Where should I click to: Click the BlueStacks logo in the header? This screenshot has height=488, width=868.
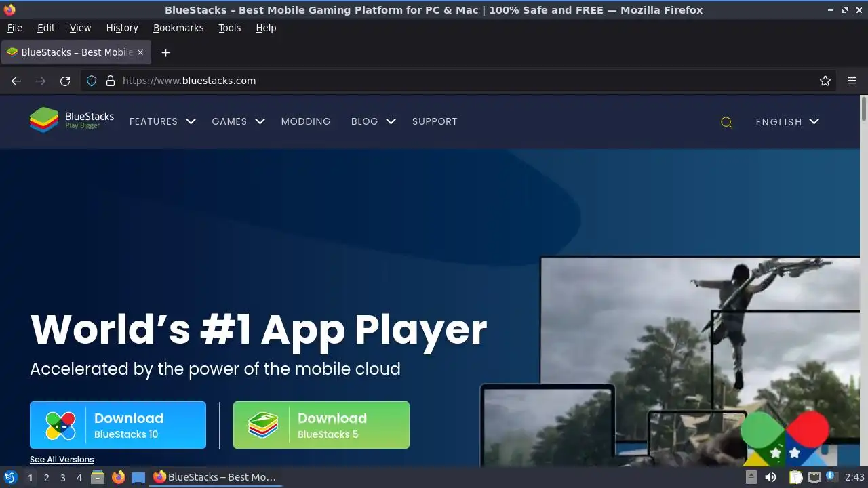(x=72, y=120)
